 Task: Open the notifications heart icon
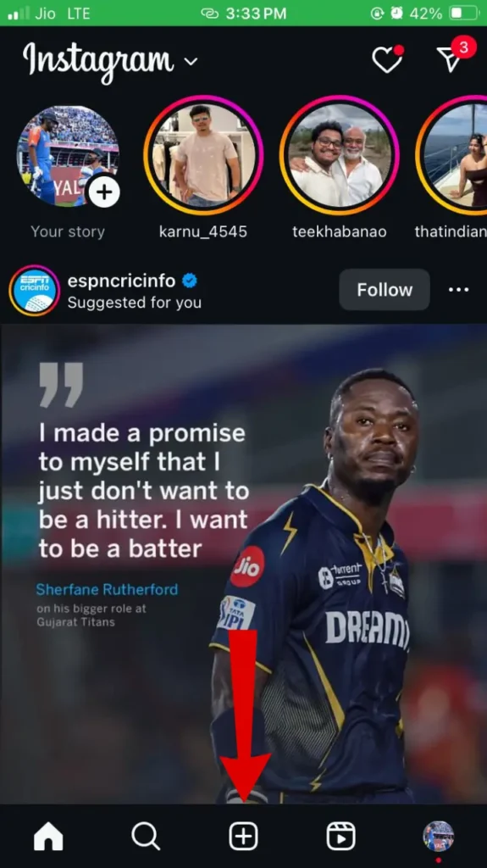387,58
